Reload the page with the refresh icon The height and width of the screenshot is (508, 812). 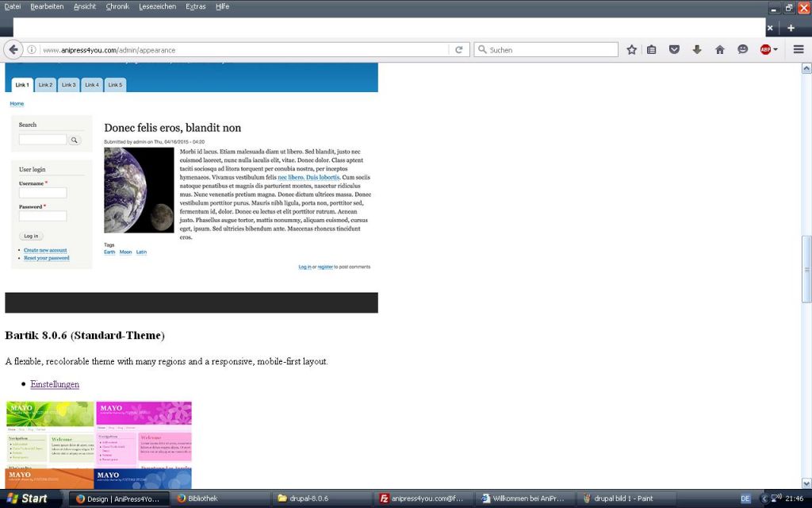[458, 49]
